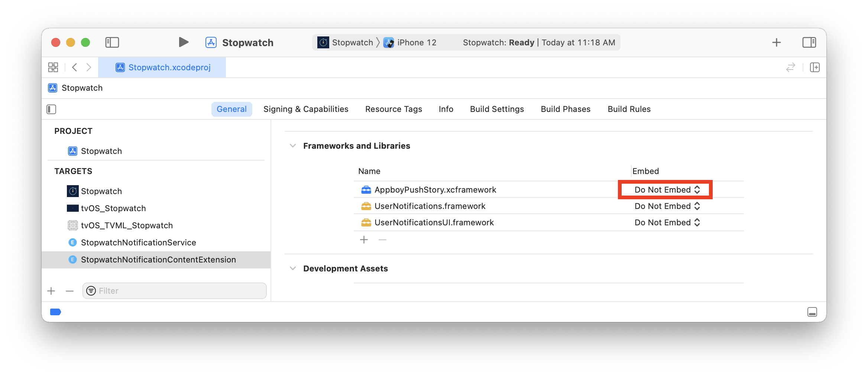Open Embed dropdown for UserNotificationsUI.framework
Image resolution: width=868 pixels, height=377 pixels.
click(x=667, y=222)
